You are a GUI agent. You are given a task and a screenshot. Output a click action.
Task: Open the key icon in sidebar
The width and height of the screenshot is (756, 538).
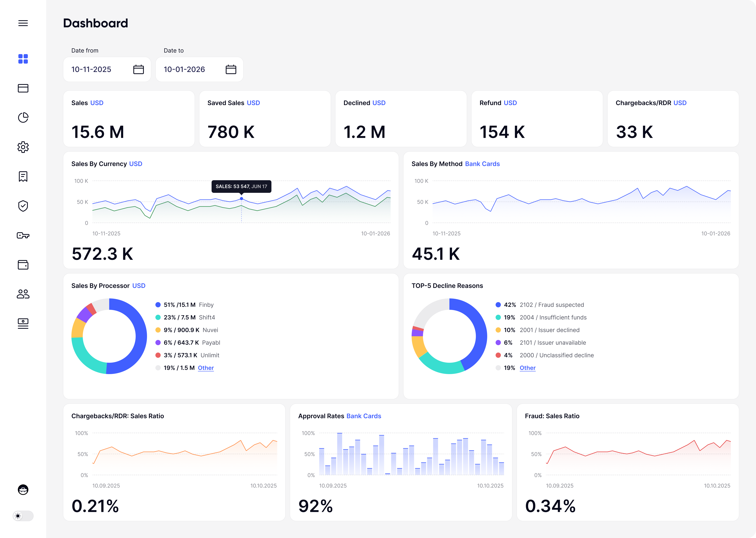(23, 235)
